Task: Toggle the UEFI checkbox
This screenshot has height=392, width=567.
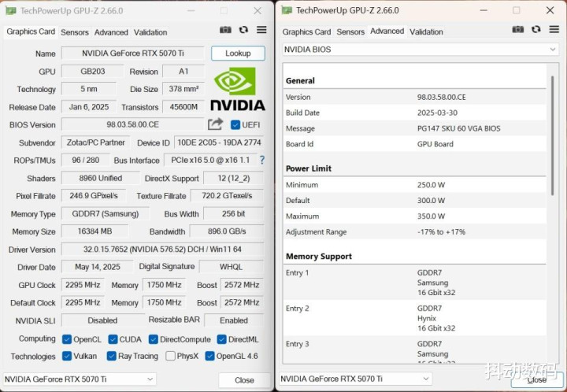Action: 235,124
